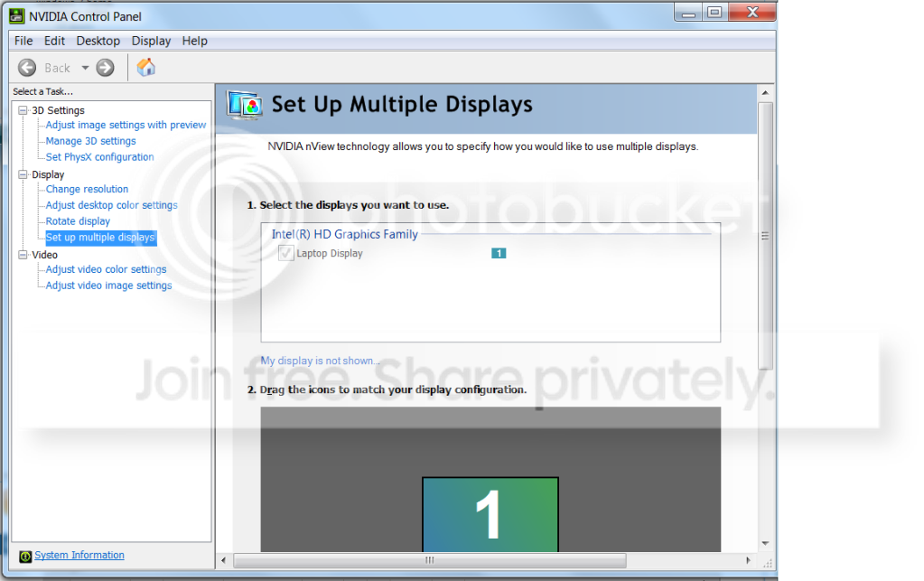Toggle the Laptop Display checkbox

pyautogui.click(x=285, y=253)
